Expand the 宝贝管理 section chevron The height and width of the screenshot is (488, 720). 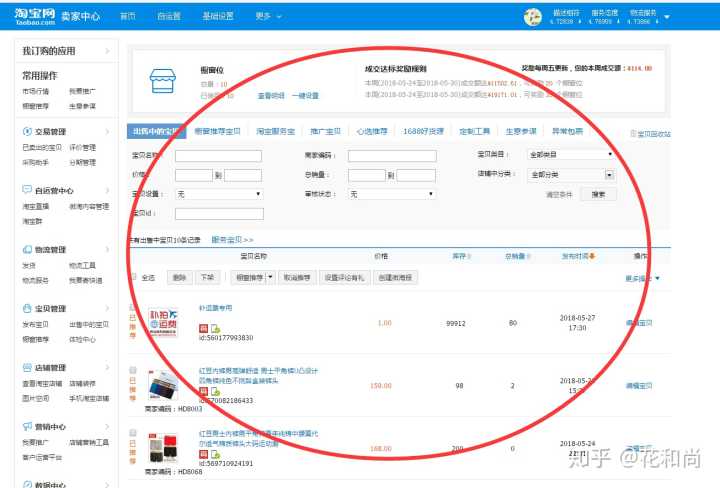tap(107, 308)
